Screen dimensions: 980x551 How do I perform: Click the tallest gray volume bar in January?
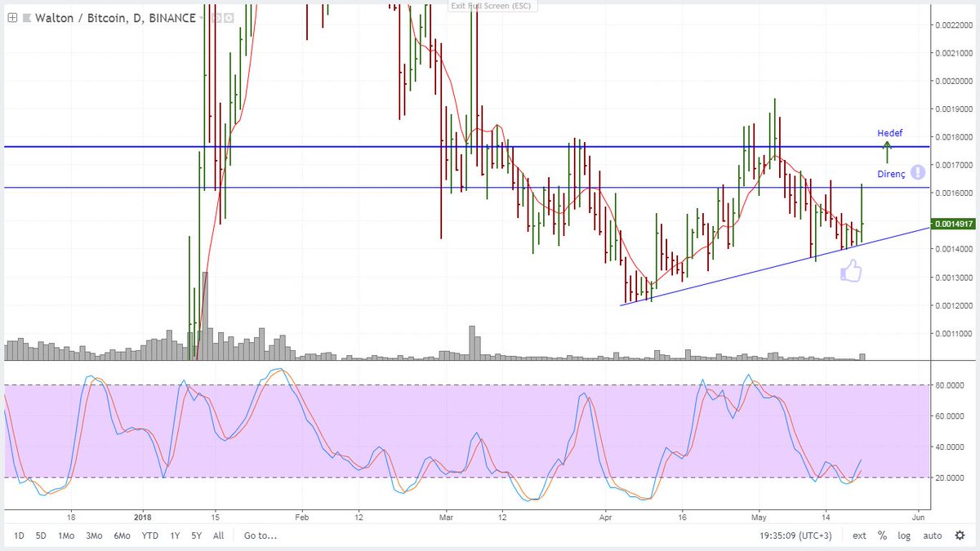[x=205, y=316]
